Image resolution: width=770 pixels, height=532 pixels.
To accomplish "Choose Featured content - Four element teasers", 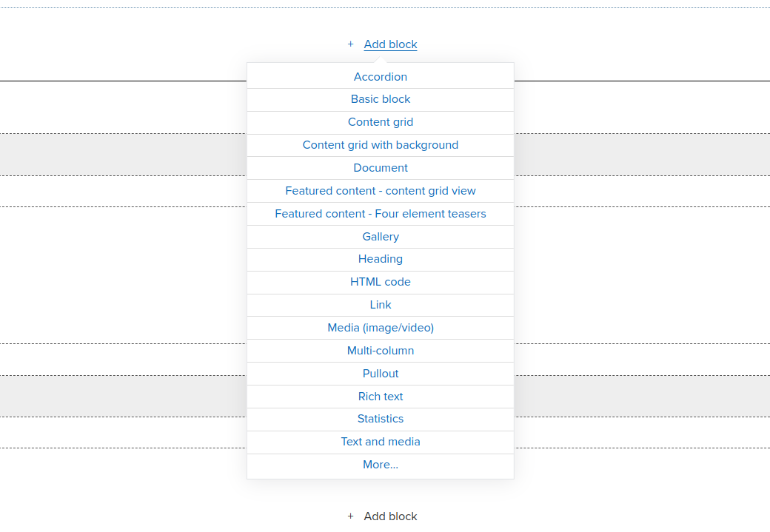I will 381,213.
